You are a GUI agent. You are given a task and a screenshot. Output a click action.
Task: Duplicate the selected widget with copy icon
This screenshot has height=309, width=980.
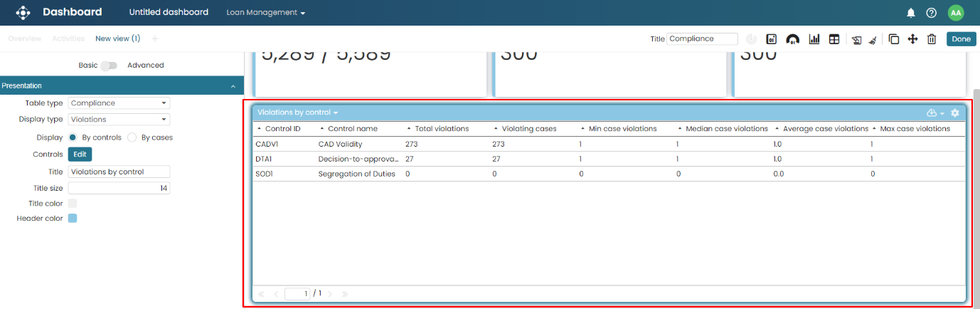pos(894,39)
